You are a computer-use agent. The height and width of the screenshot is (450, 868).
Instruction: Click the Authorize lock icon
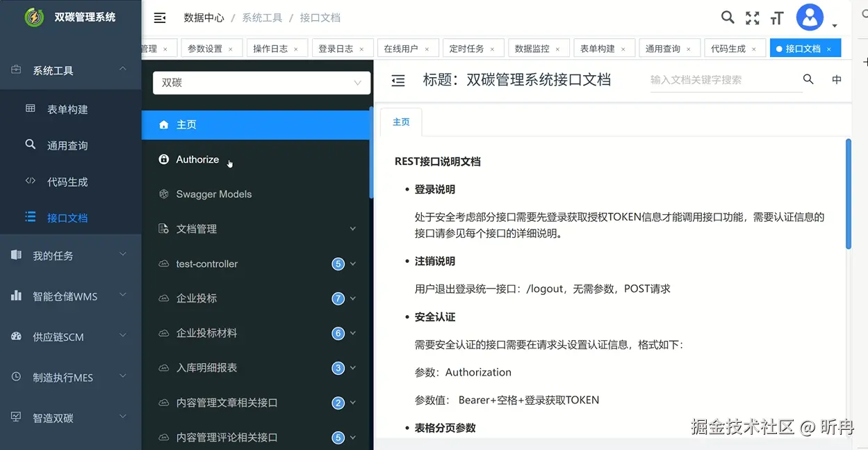(164, 159)
